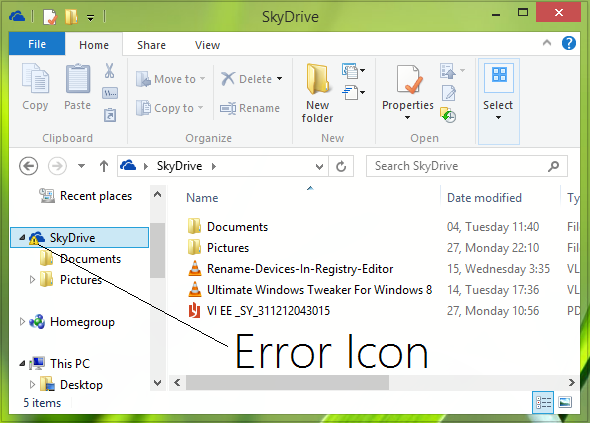Select SkyDrive in navigation pane
This screenshot has height=423, width=590.
pos(79,237)
